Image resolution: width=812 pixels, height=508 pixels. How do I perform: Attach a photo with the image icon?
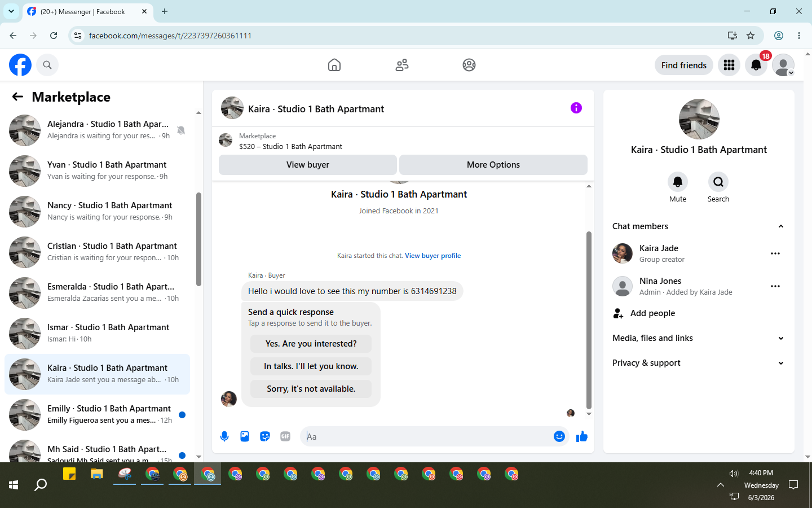[x=245, y=436]
